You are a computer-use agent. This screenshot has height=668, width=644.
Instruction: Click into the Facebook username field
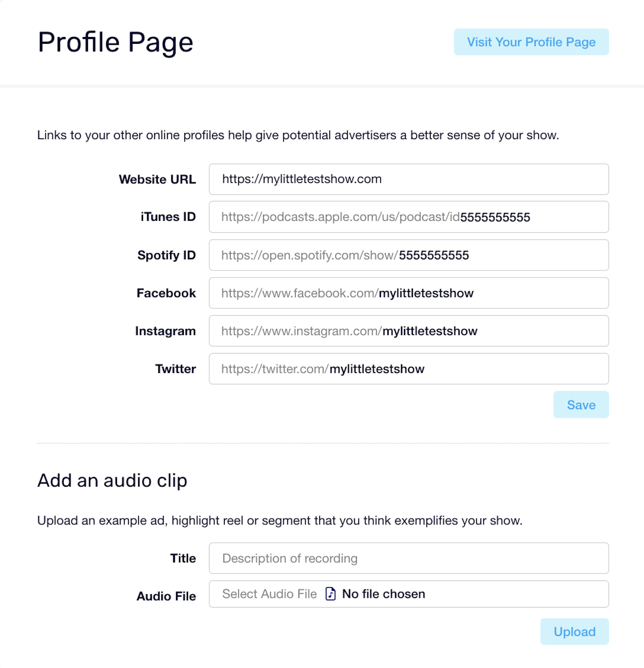[409, 293]
